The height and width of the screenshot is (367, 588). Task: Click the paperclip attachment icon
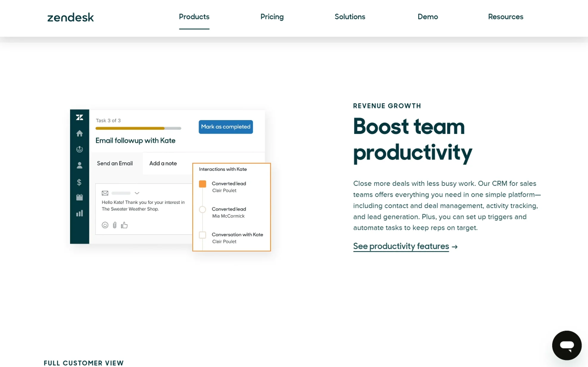pos(115,225)
